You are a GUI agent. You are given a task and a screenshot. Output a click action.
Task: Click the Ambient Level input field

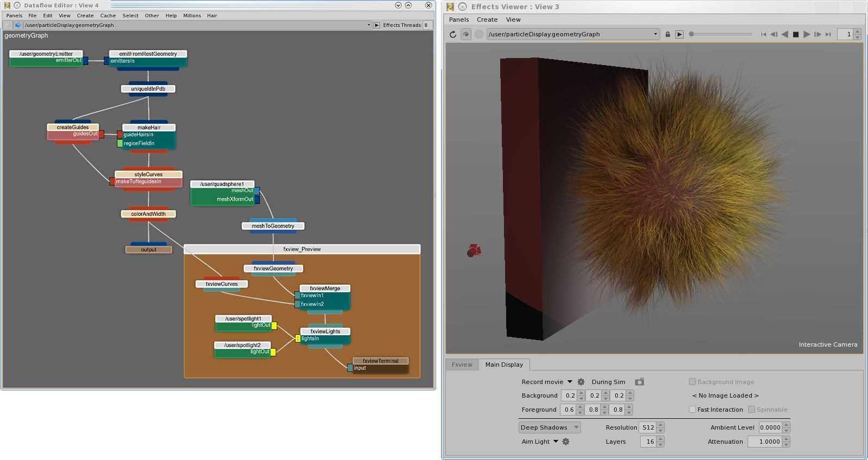click(x=770, y=427)
